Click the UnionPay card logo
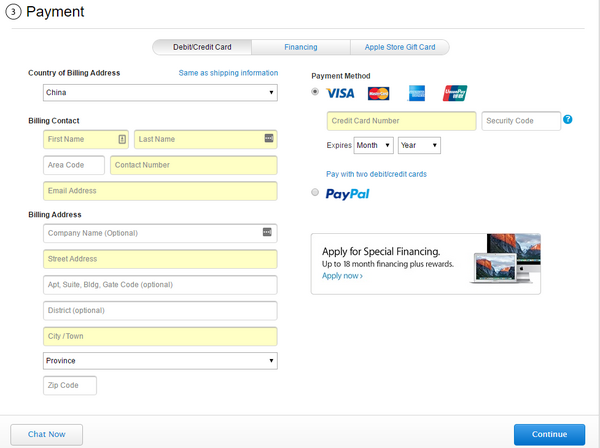Screen dimensions: 600x448 click(455, 93)
